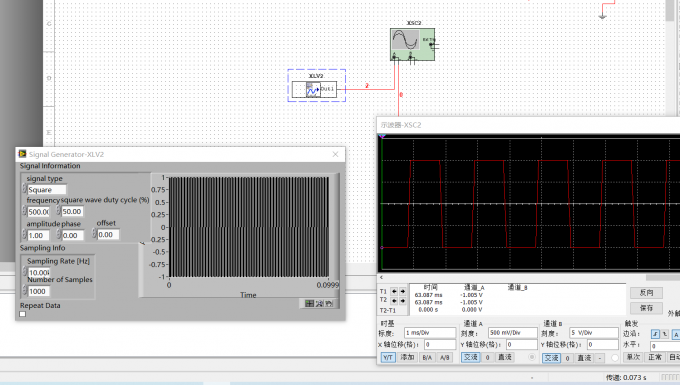Screen dimensions: 680x385
Task: Click the 单次 (Single) trigger button
Action: tap(633, 357)
